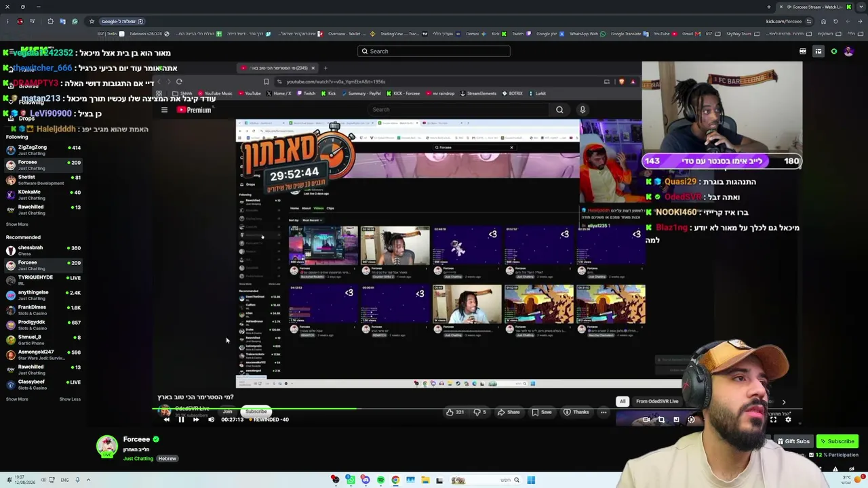Open the player settings gear
Screen dimensions: 868x488
pos(788,420)
